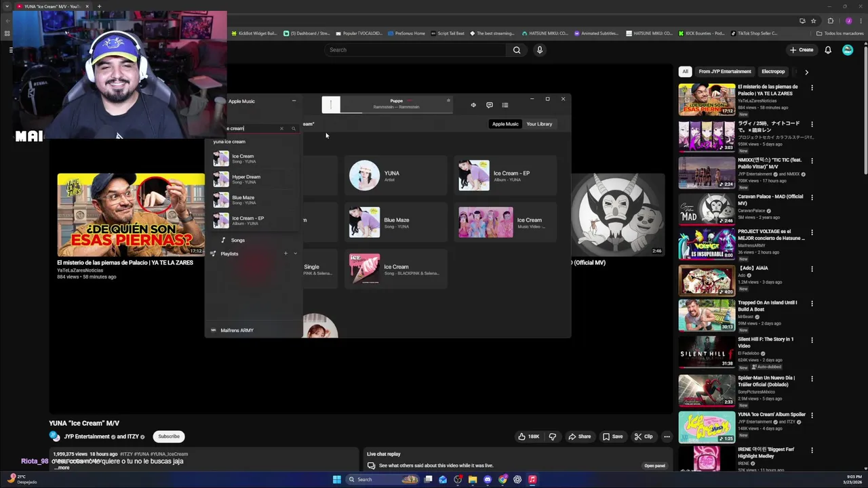The width and height of the screenshot is (868, 488).
Task: Open the Chrome extensions puzzle icon
Action: tap(831, 20)
